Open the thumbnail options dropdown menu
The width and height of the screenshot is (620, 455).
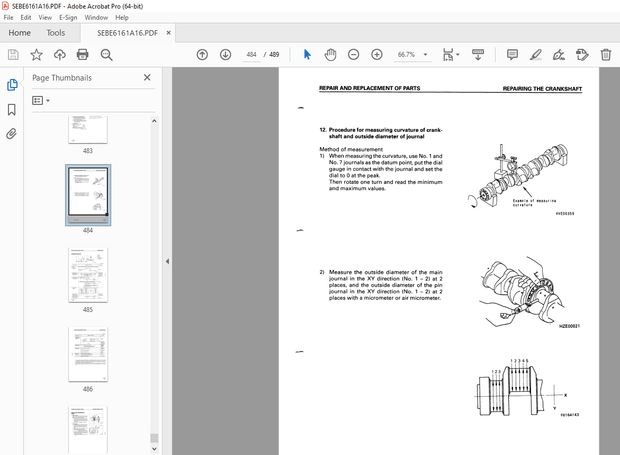point(42,100)
